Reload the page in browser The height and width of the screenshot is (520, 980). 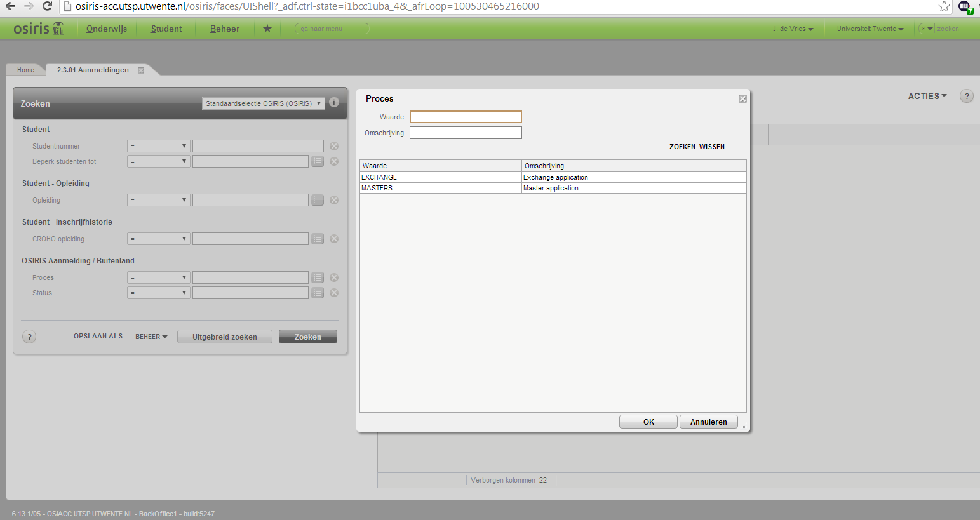[47, 6]
